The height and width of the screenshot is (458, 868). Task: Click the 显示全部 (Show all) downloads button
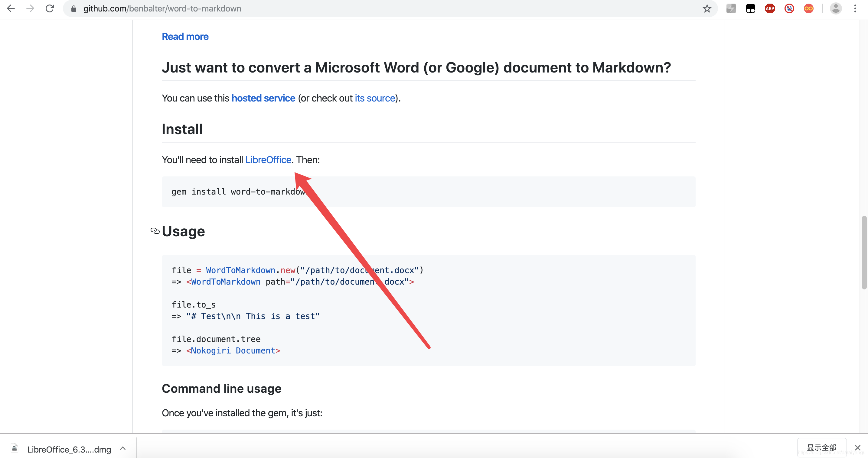click(x=821, y=447)
